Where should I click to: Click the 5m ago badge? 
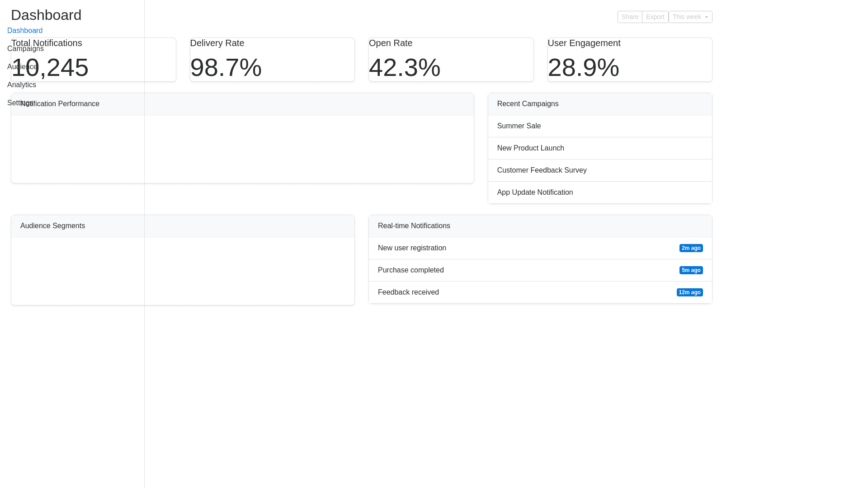[691, 270]
